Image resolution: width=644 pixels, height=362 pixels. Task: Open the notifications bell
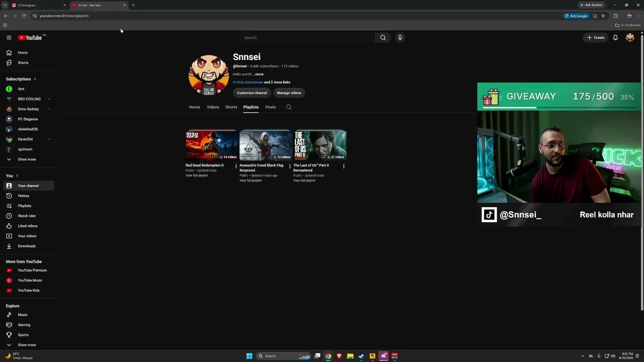(615, 38)
